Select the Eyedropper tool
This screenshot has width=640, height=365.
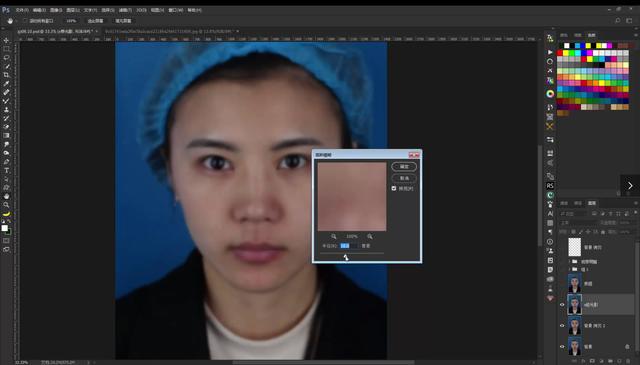click(6, 84)
